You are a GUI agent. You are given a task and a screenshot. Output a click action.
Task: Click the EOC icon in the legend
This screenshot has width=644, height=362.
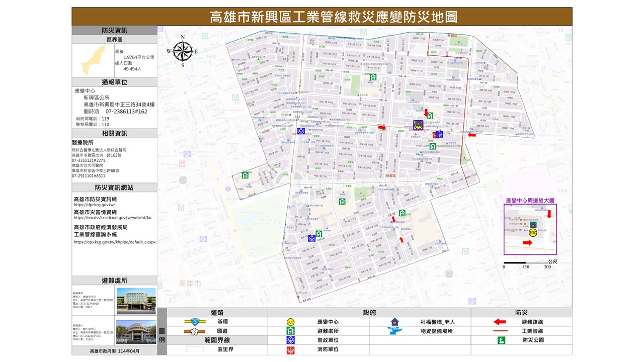[290, 322]
